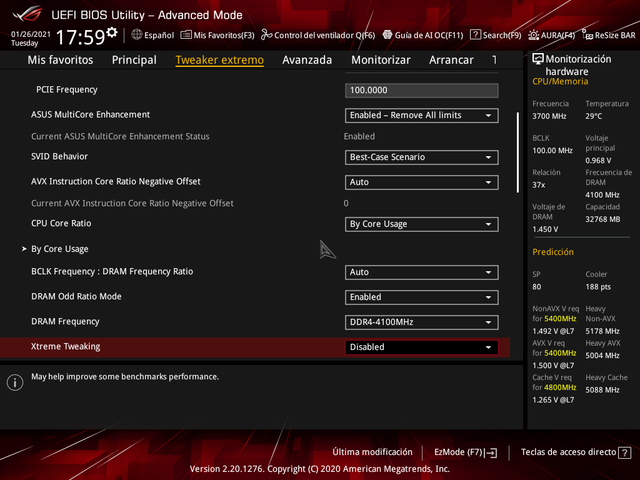Open Xtreme Tweaking dropdown
The image size is (640, 480).
(422, 347)
